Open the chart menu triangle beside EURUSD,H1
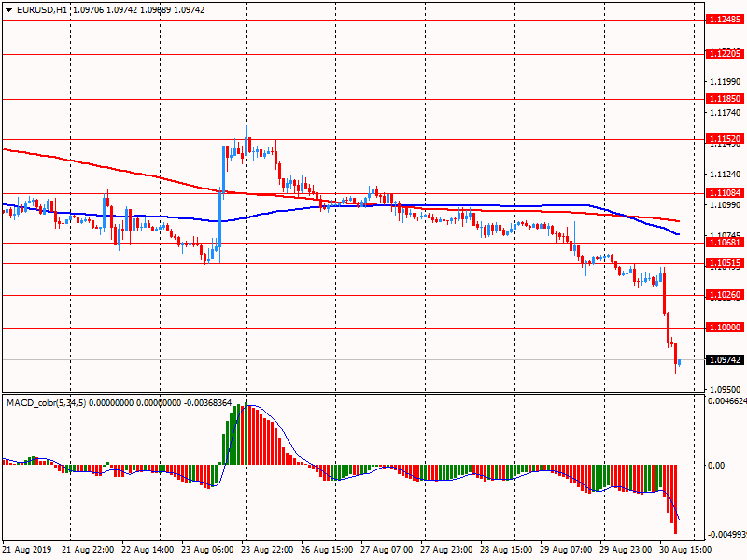Viewport: 747px width, 560px height. (x=8, y=10)
